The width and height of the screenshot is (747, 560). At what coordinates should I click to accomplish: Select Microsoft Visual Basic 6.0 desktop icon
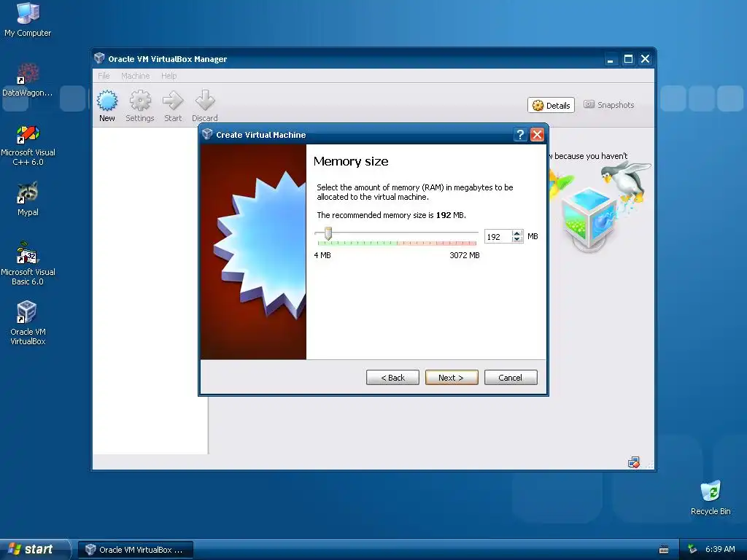[x=28, y=263]
